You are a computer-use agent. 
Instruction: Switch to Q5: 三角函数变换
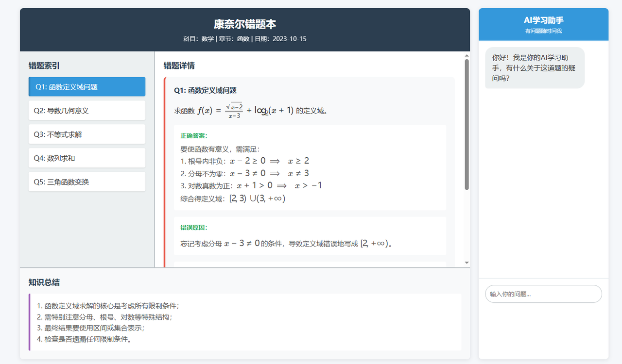pos(86,181)
